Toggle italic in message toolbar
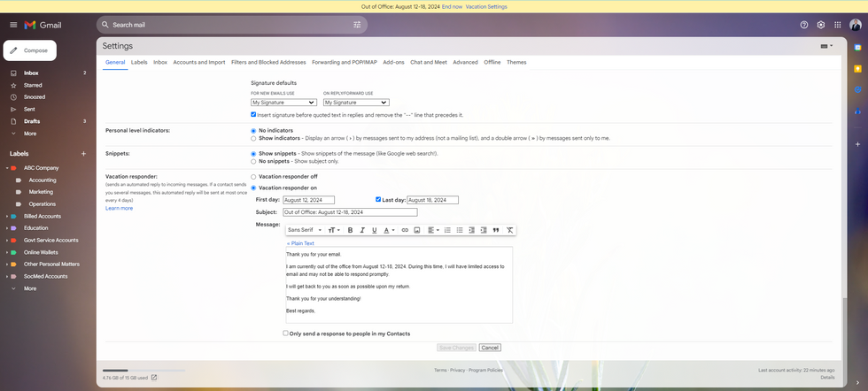The image size is (868, 391). [362, 230]
